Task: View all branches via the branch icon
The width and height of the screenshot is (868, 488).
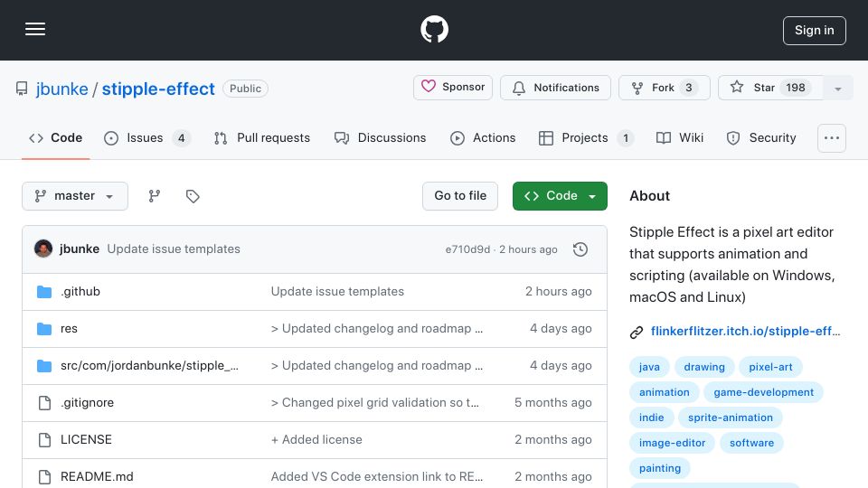Action: click(155, 196)
